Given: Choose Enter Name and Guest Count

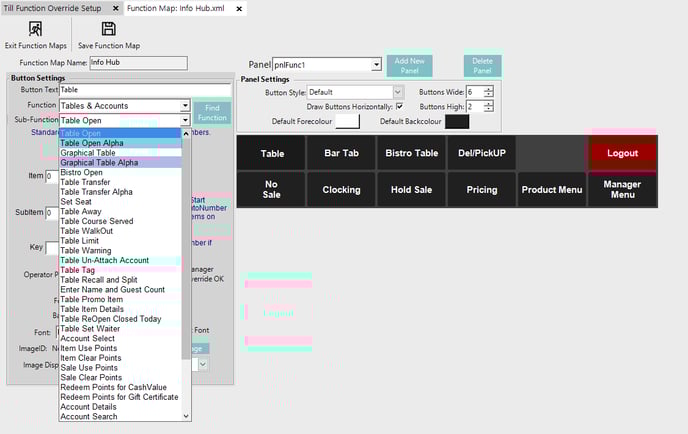Looking at the screenshot, I should point(120,290).
